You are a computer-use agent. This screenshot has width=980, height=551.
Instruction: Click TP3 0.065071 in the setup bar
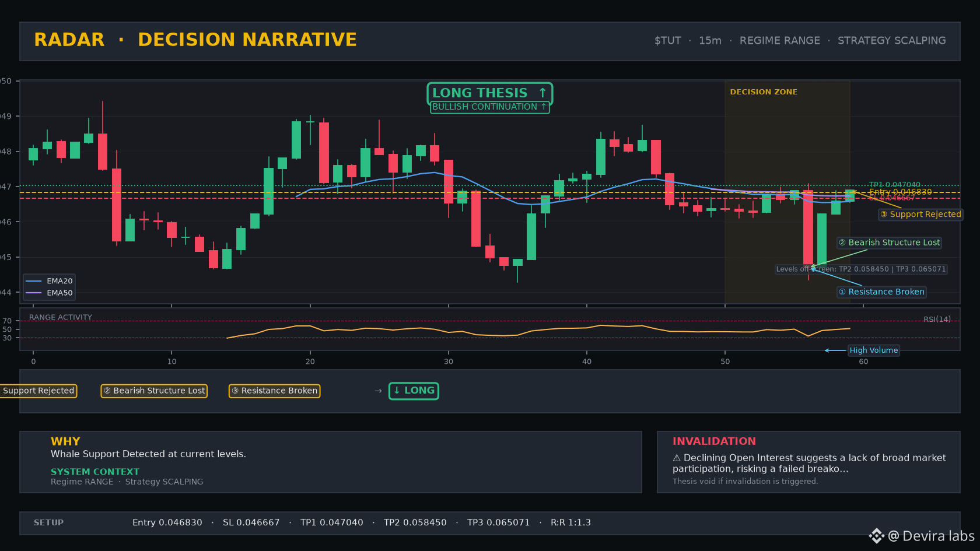click(499, 523)
